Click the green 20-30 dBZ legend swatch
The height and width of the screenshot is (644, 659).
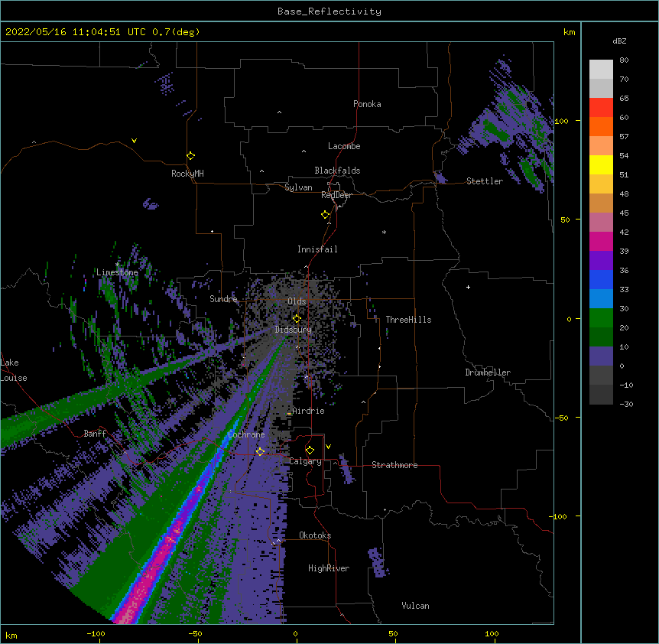(x=601, y=318)
